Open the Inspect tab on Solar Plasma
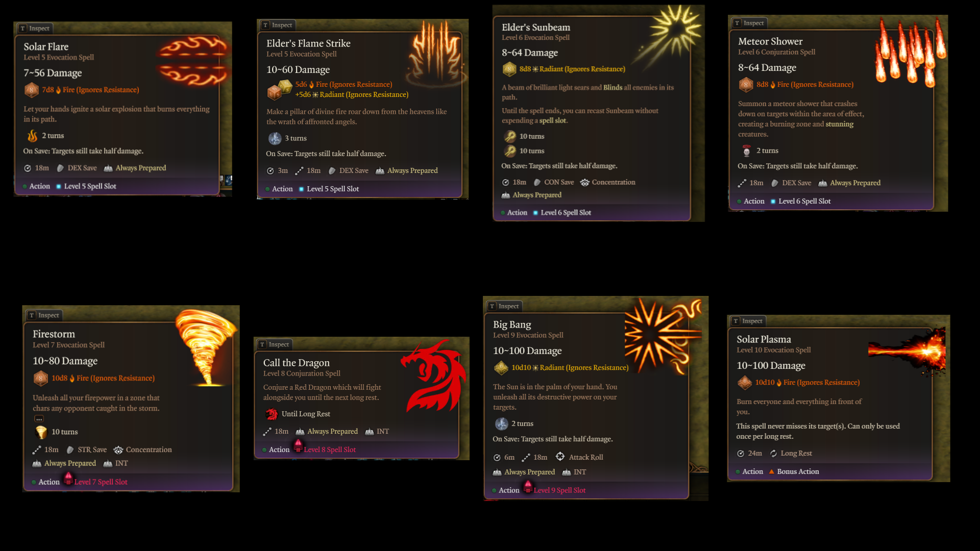 tap(748, 321)
